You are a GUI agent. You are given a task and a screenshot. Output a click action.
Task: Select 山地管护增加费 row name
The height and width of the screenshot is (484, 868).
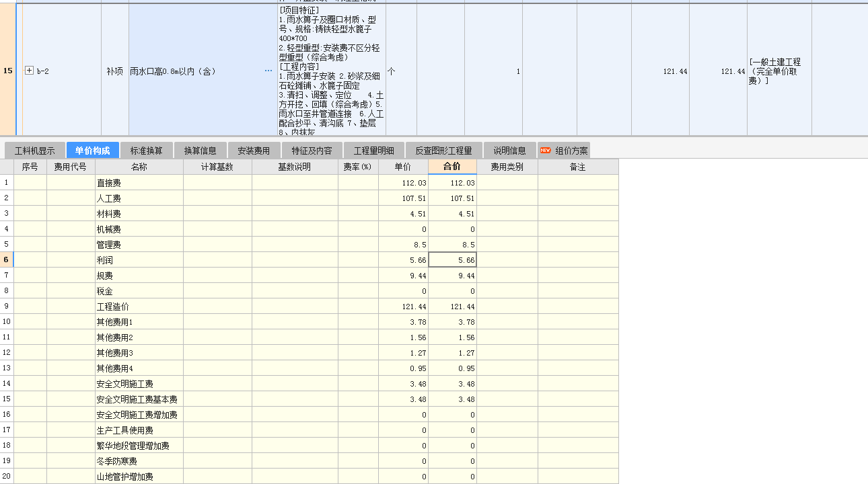125,477
